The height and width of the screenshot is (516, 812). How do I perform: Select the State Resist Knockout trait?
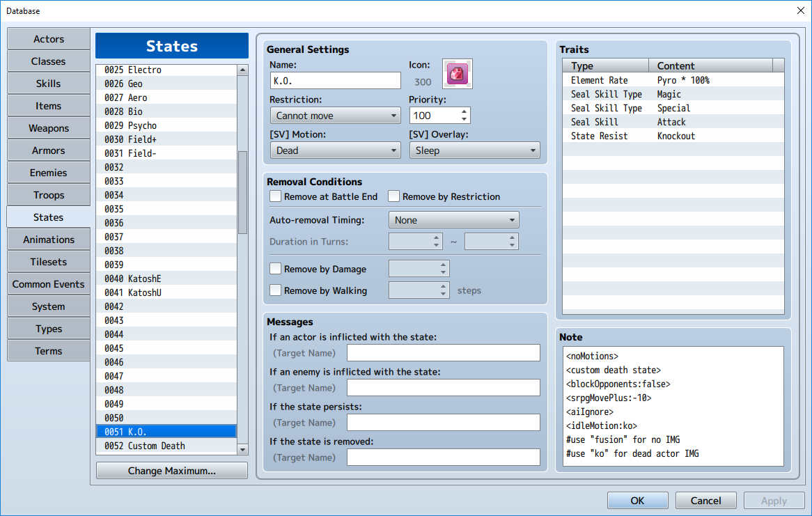[673, 136]
